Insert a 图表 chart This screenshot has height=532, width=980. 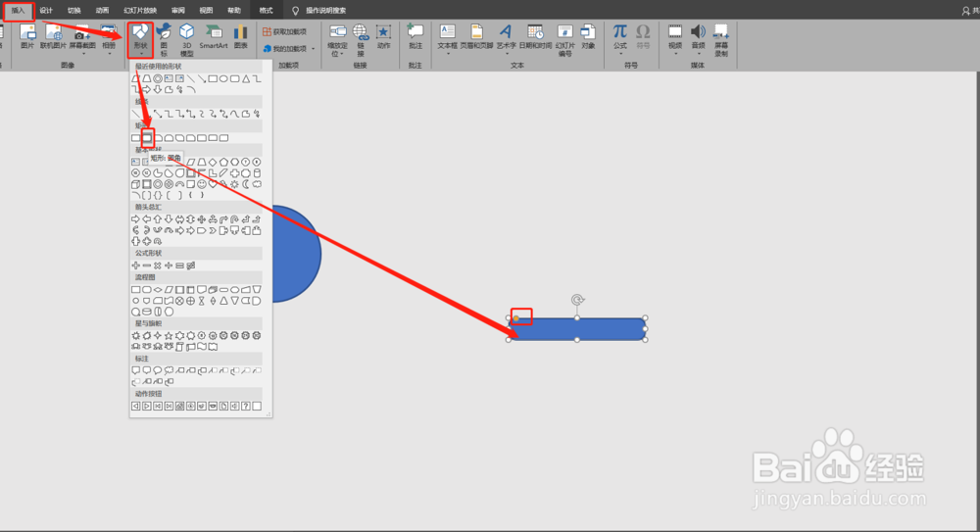[x=241, y=37]
